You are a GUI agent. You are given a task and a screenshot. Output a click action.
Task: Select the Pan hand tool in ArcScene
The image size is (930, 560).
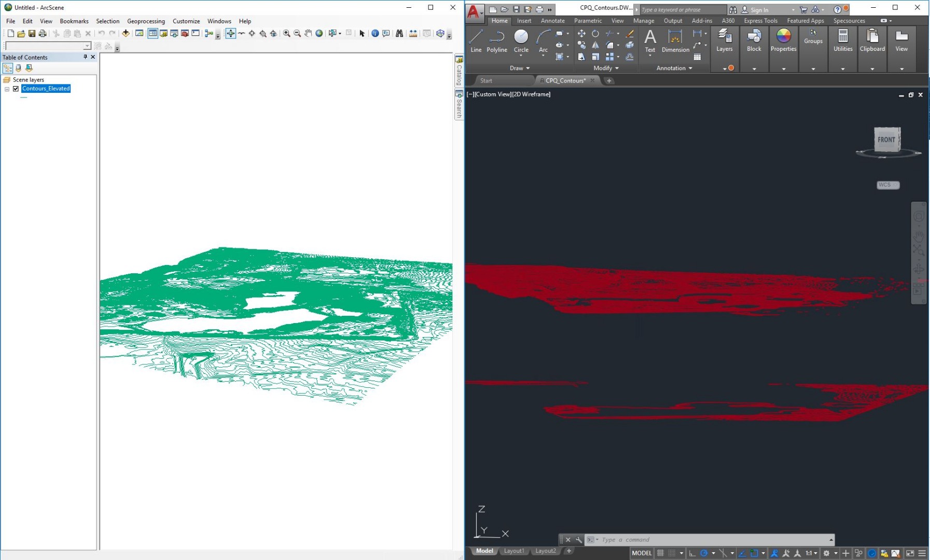coord(308,33)
